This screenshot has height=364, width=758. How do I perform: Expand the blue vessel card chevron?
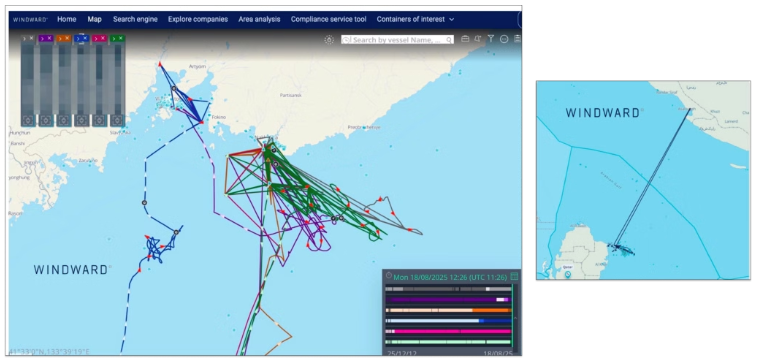point(78,39)
